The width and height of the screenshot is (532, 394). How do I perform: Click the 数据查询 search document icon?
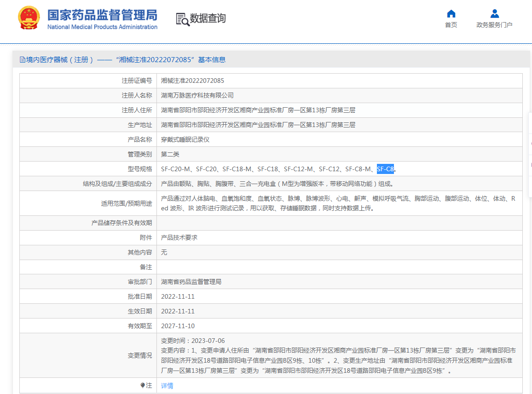click(183, 19)
